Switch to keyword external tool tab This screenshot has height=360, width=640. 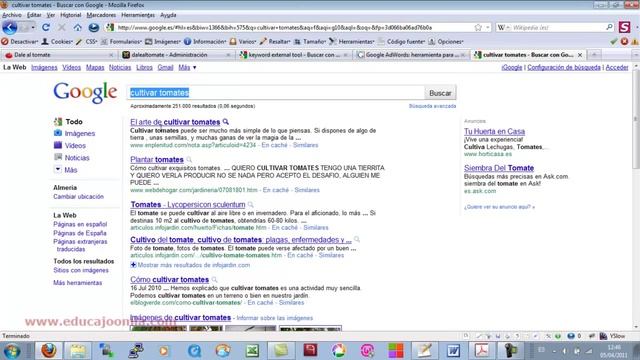[294, 55]
